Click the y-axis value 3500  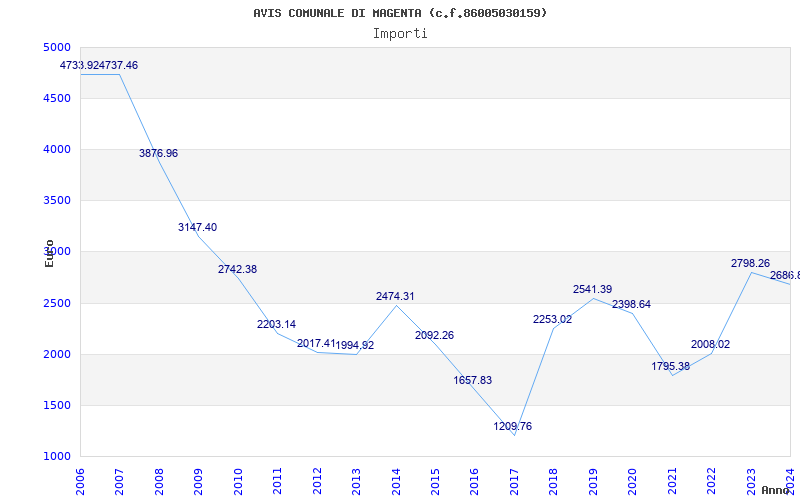click(57, 201)
